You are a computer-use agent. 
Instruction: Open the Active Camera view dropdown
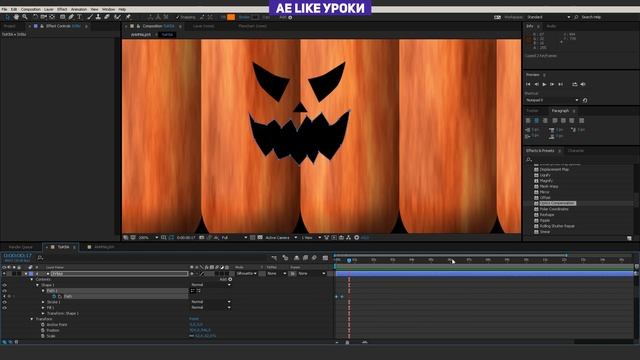[x=281, y=238]
